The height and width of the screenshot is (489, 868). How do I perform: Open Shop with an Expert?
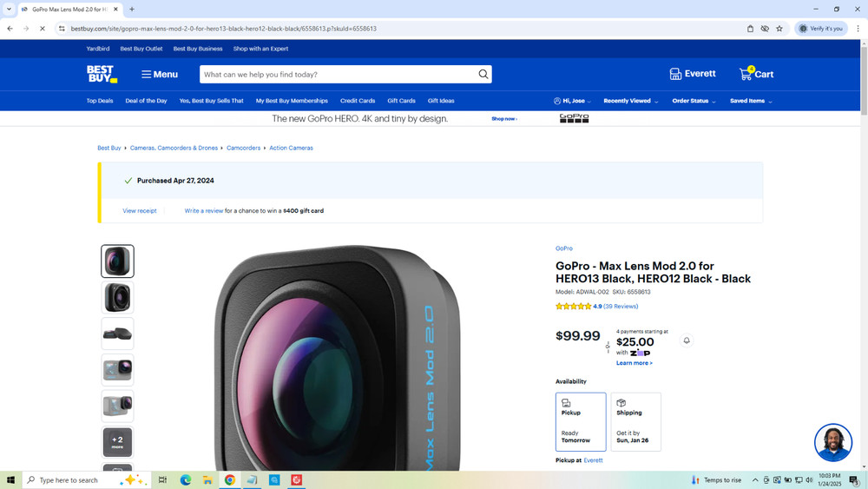click(x=260, y=49)
